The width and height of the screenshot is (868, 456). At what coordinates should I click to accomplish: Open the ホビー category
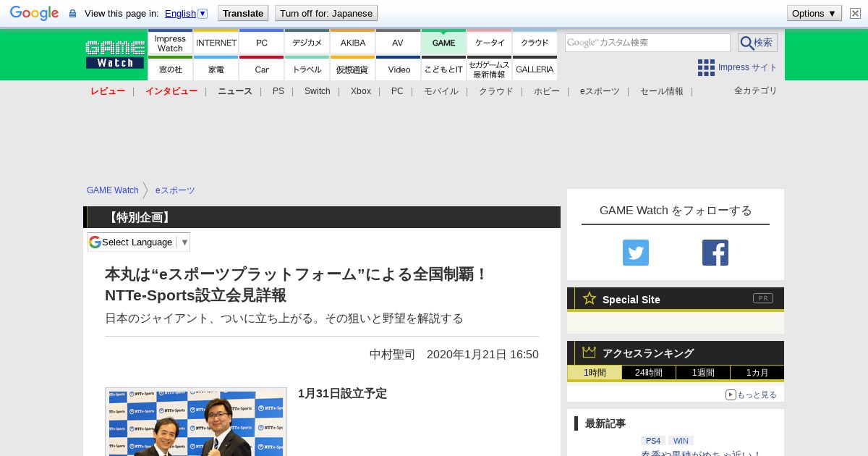(x=547, y=91)
